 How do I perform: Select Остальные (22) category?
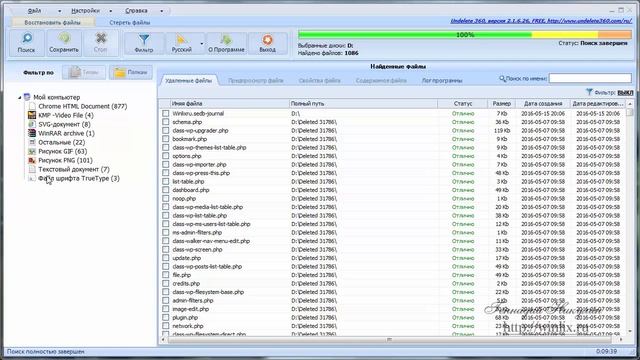coord(62,142)
